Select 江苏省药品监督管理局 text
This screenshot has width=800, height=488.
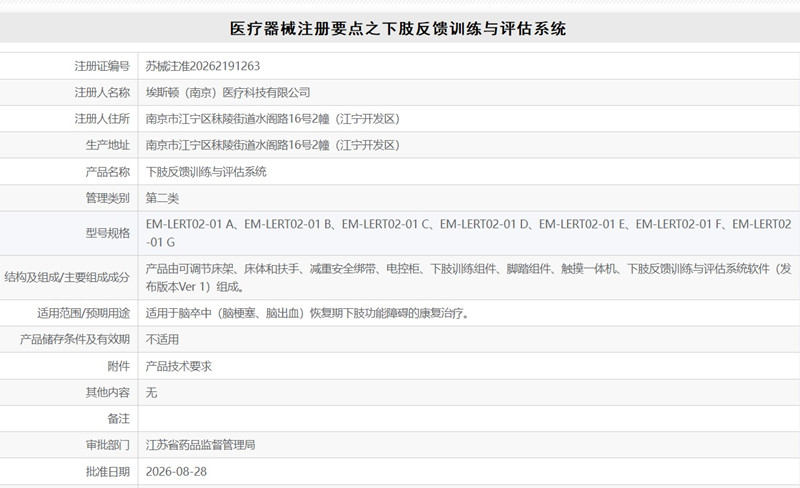(201, 445)
